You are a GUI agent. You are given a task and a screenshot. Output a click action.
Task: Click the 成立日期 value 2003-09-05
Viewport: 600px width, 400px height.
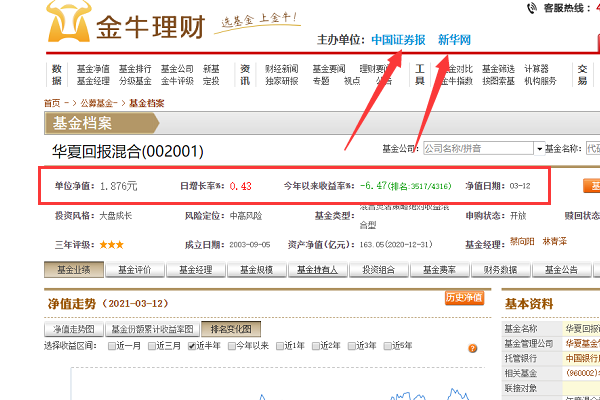pyautogui.click(x=249, y=245)
